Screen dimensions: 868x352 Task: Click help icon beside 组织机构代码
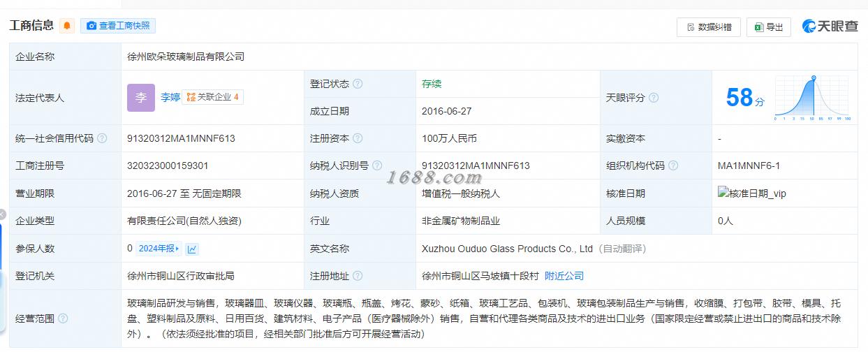(x=673, y=166)
